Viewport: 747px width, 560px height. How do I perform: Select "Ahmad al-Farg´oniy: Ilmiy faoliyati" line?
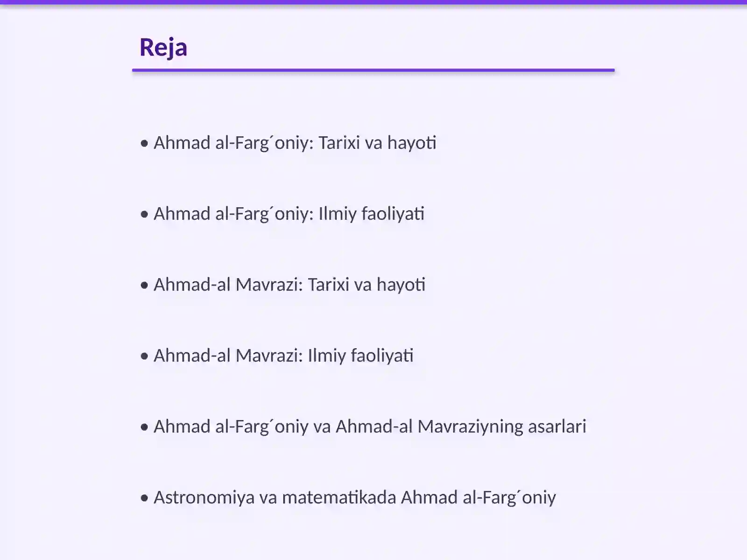282,214
